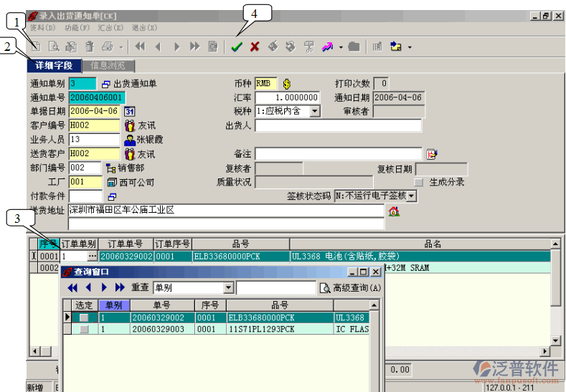Click the notes icon beside 备注 field
This screenshot has width=566, height=392.
(x=431, y=154)
